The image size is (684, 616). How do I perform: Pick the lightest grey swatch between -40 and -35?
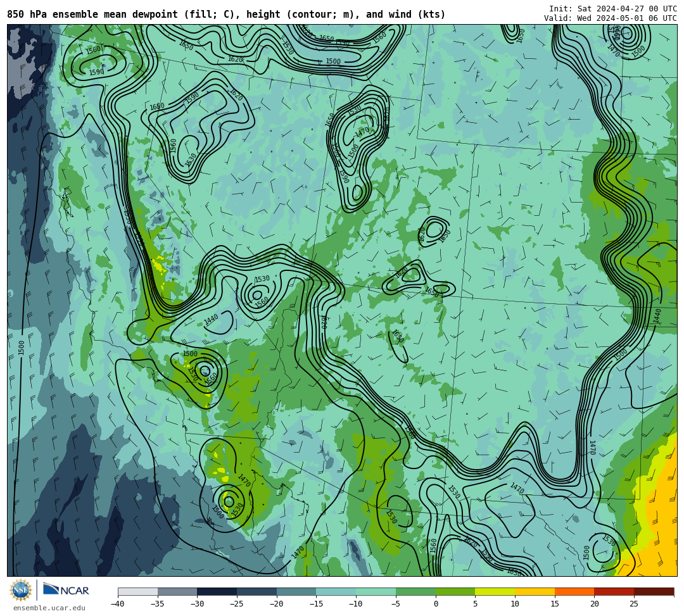pos(138,591)
